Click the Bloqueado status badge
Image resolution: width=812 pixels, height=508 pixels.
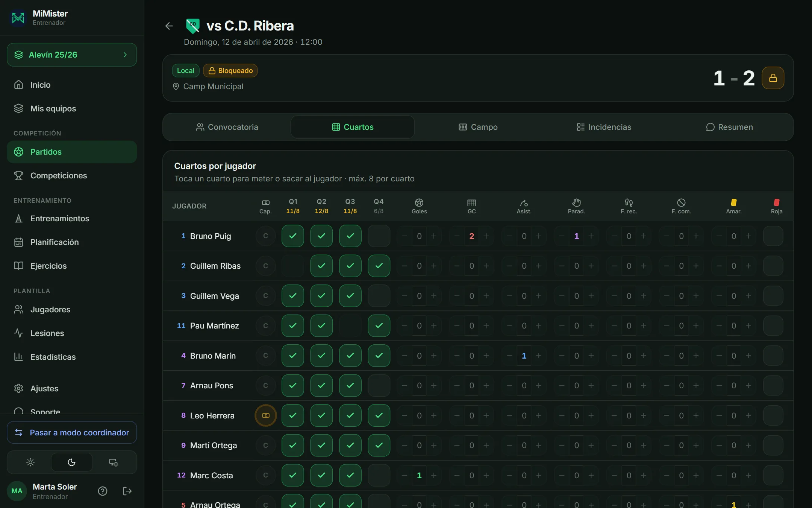coord(230,70)
